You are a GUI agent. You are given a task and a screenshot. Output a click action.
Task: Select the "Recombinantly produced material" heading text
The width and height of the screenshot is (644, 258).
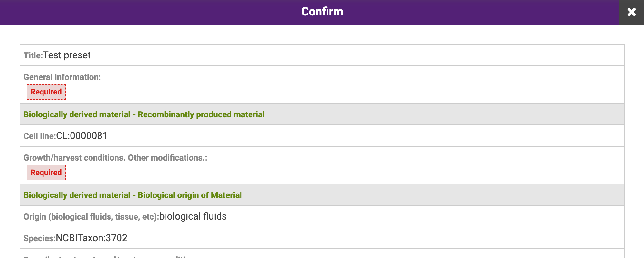(x=201, y=114)
